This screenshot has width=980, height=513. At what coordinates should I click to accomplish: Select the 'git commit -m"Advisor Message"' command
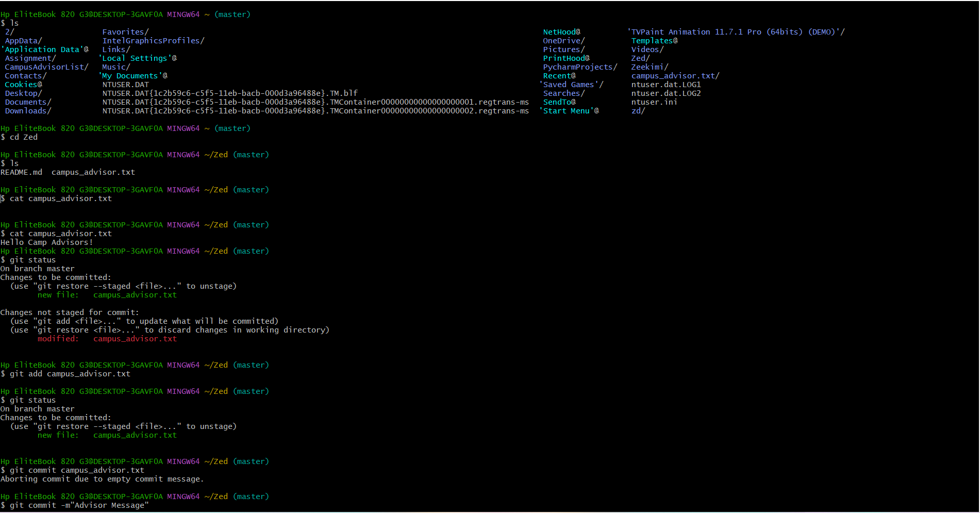point(77,505)
